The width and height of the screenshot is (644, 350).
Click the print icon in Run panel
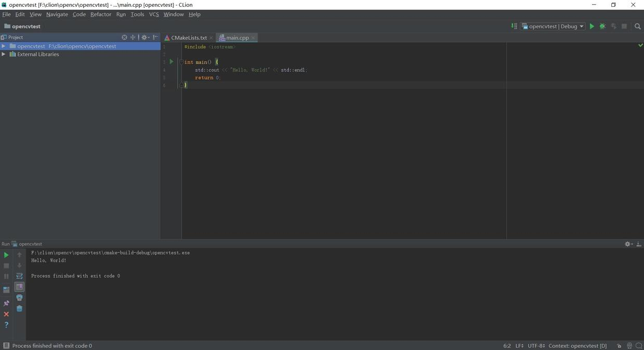click(x=19, y=297)
